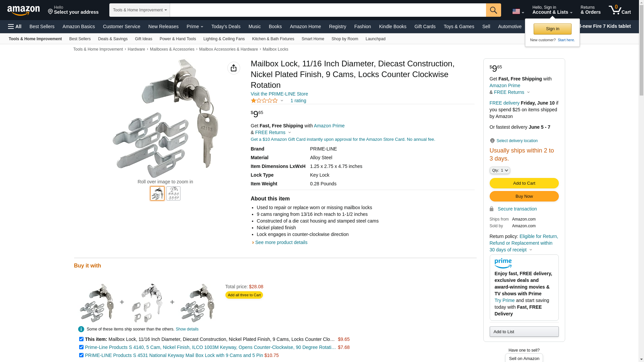Uncheck the S 4531 Mail Box Lock checkbox
This screenshot has height=362, width=644.
81,355
